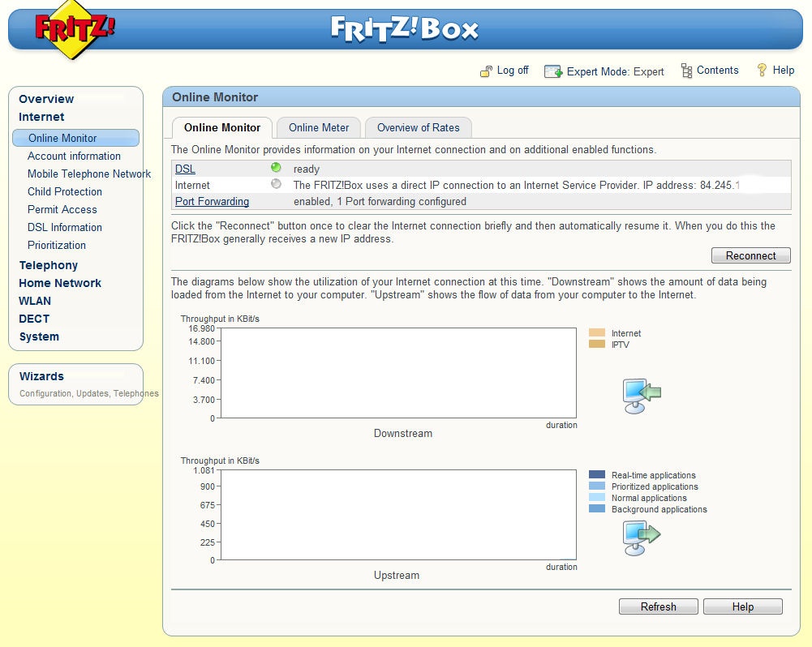This screenshot has width=812, height=647.
Task: Open Overview in the sidebar
Action: pyautogui.click(x=46, y=99)
